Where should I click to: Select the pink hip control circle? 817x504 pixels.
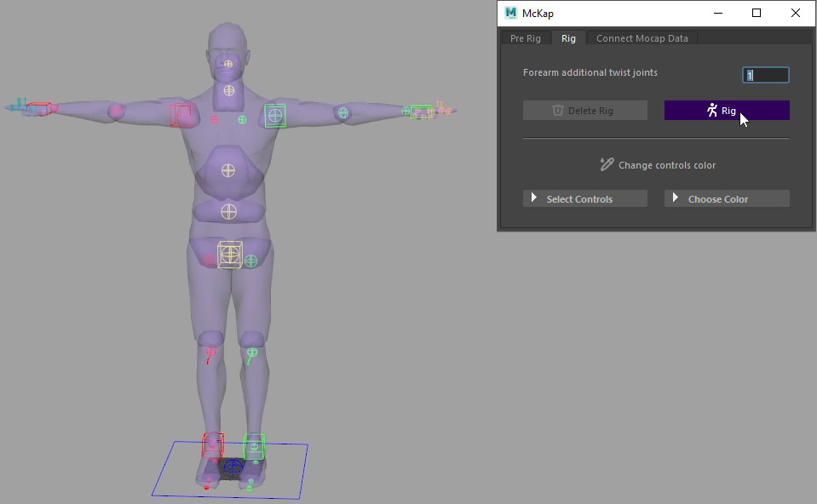[x=210, y=260]
